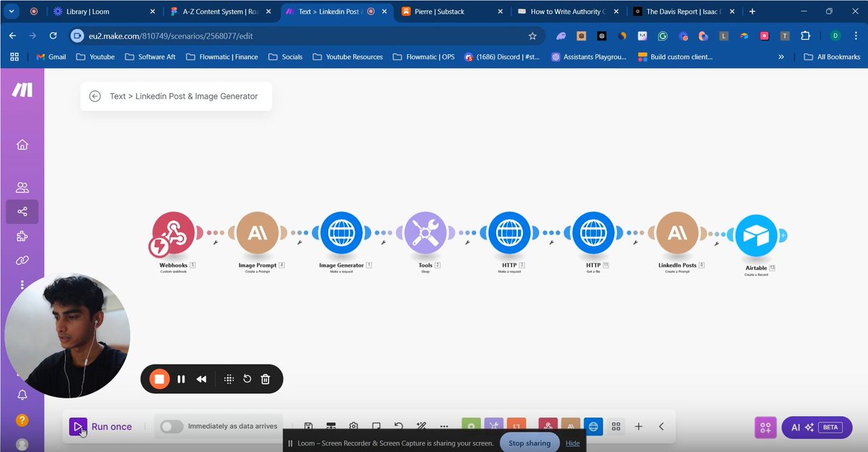Viewport: 868px width, 452px height.
Task: Select the Webhooks custom webhook module
Action: pyautogui.click(x=173, y=233)
